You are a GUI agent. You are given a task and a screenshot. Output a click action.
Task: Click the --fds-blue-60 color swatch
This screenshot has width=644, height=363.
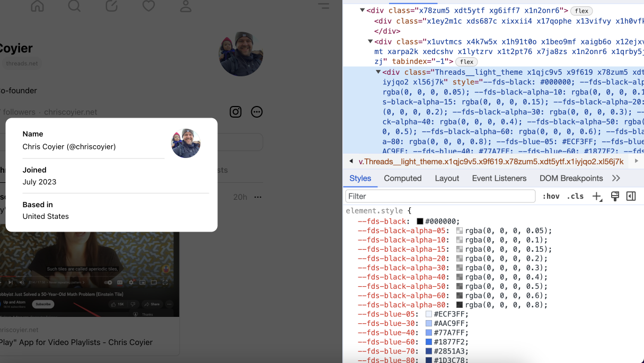click(429, 342)
